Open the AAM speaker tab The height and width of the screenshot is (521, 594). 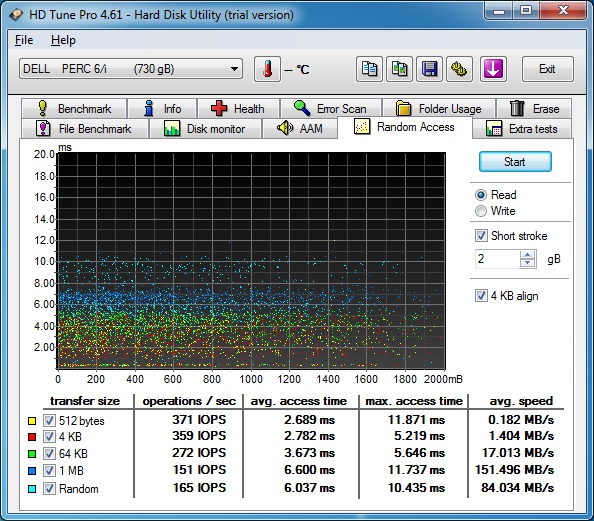tap(300, 129)
